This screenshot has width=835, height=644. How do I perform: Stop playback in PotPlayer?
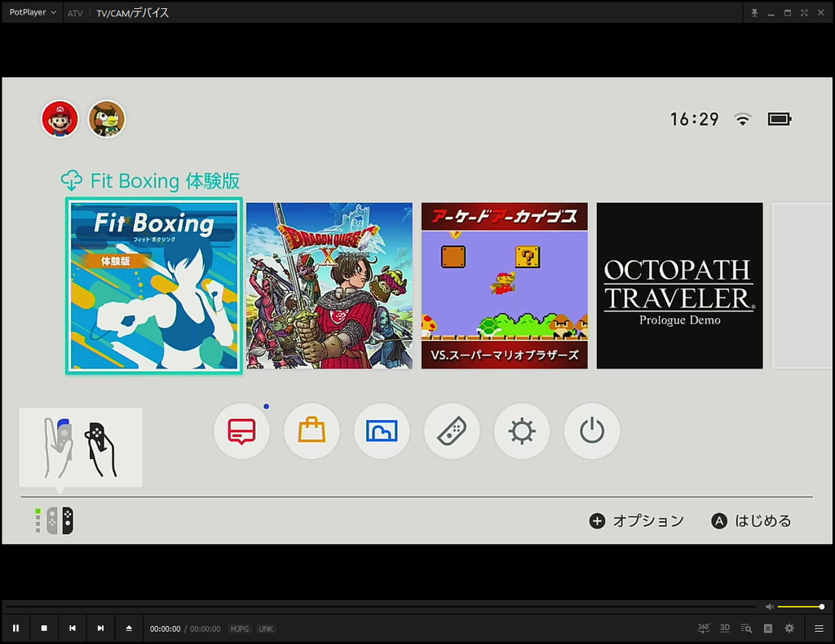point(44,629)
